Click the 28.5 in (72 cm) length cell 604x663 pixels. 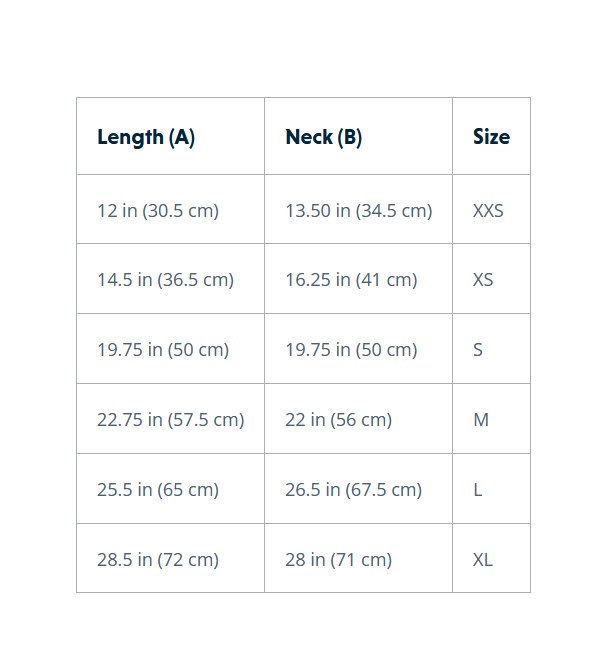click(x=158, y=560)
